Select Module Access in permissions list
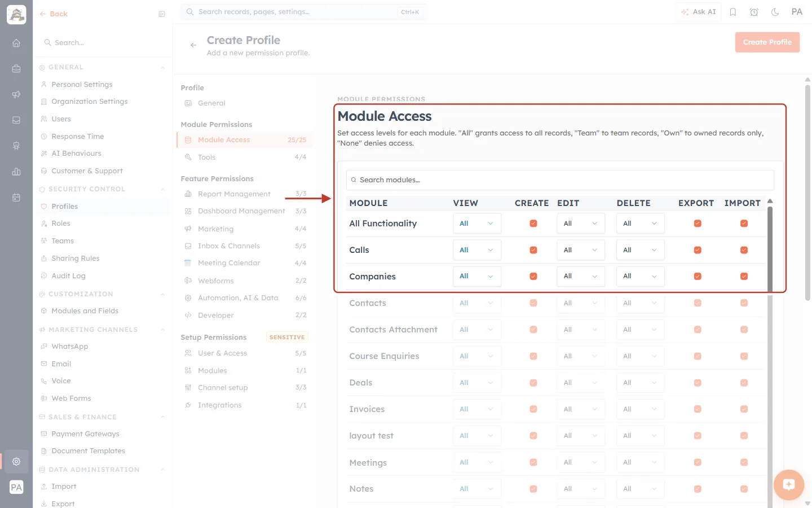 coord(245,140)
